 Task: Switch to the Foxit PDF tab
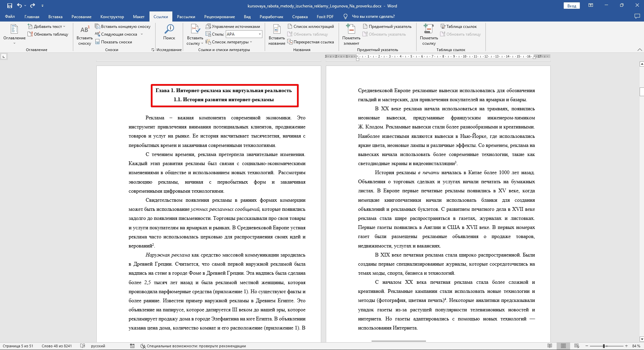[325, 16]
